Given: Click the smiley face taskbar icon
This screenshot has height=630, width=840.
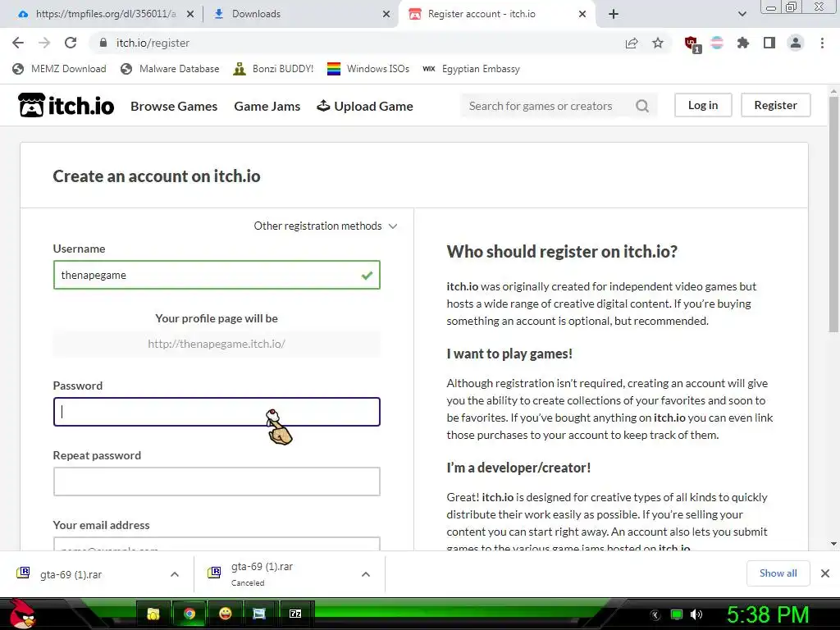Looking at the screenshot, I should coord(225,614).
